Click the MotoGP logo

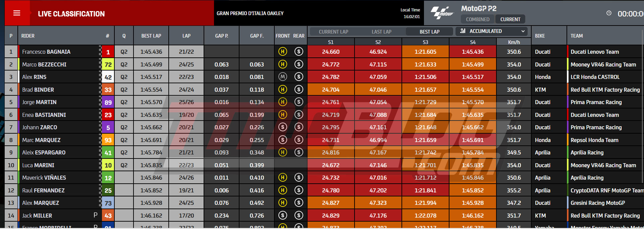(442, 13)
